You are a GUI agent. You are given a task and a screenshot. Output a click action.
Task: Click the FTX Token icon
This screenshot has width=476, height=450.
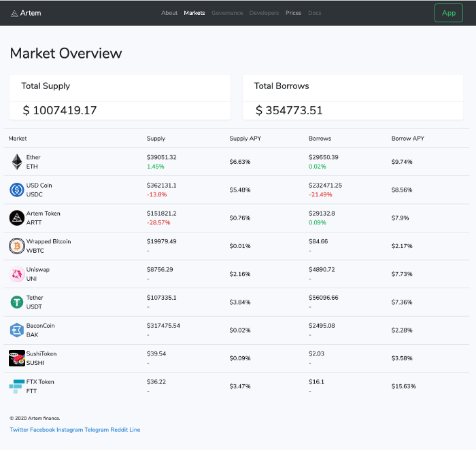coord(17,386)
